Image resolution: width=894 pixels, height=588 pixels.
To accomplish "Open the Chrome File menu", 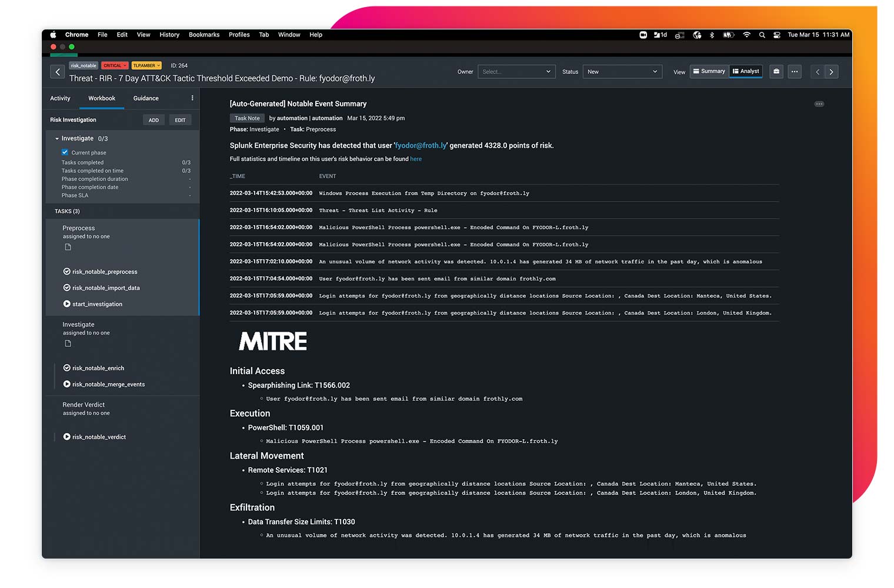I will pos(102,35).
